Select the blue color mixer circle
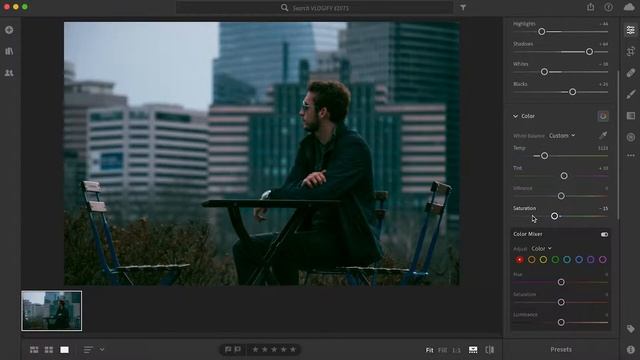This screenshot has height=360, width=640. pos(579,260)
